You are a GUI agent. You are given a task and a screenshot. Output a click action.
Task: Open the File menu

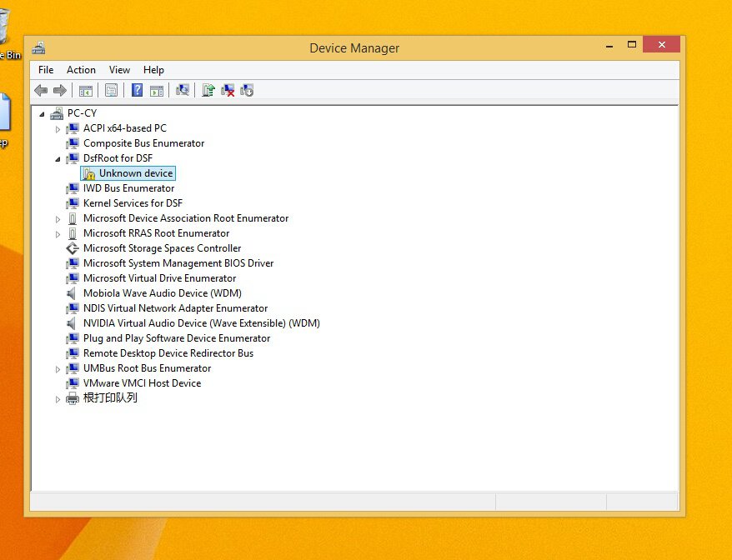click(x=46, y=70)
